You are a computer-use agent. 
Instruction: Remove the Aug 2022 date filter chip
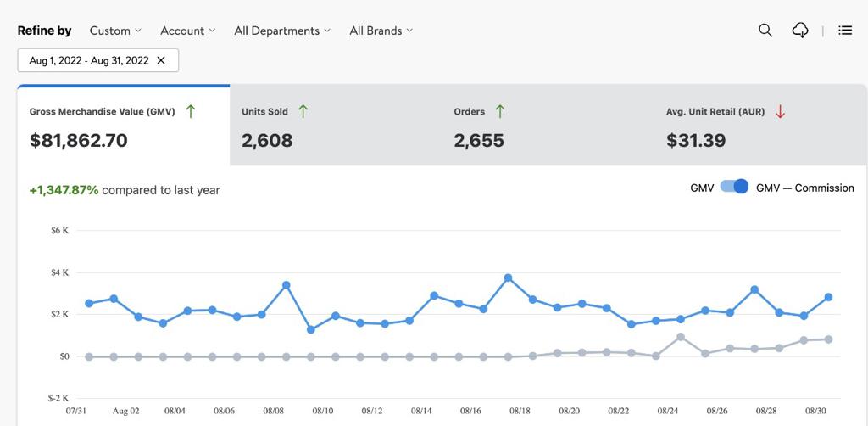(161, 60)
